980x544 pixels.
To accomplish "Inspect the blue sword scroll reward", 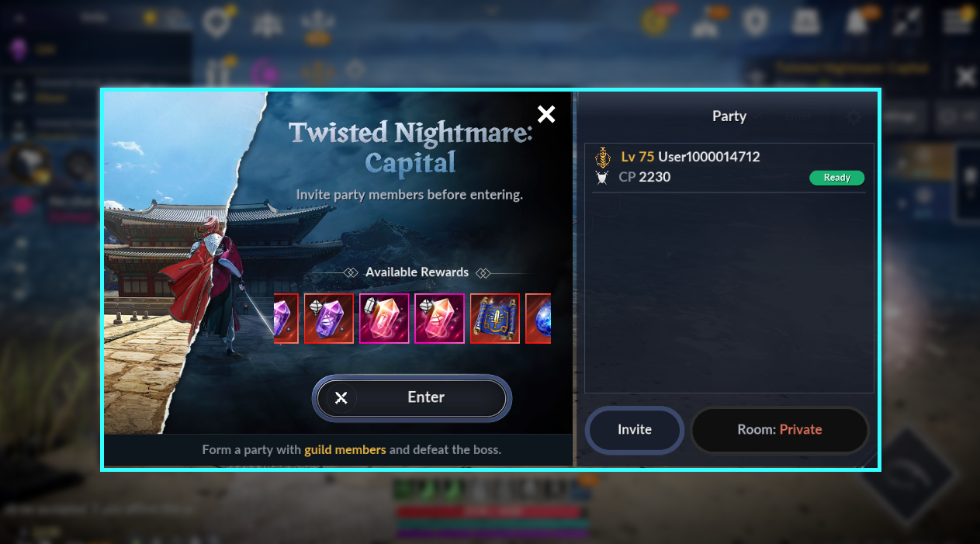I will tap(495, 318).
